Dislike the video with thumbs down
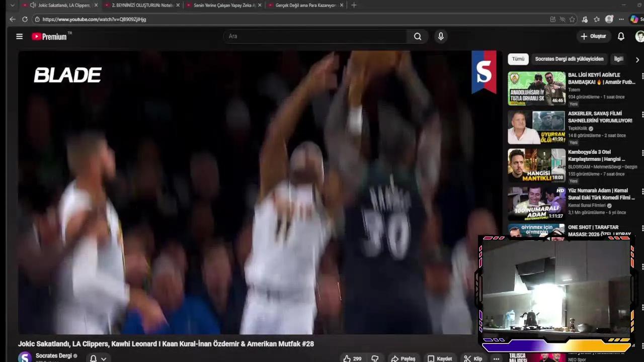 click(375, 358)
